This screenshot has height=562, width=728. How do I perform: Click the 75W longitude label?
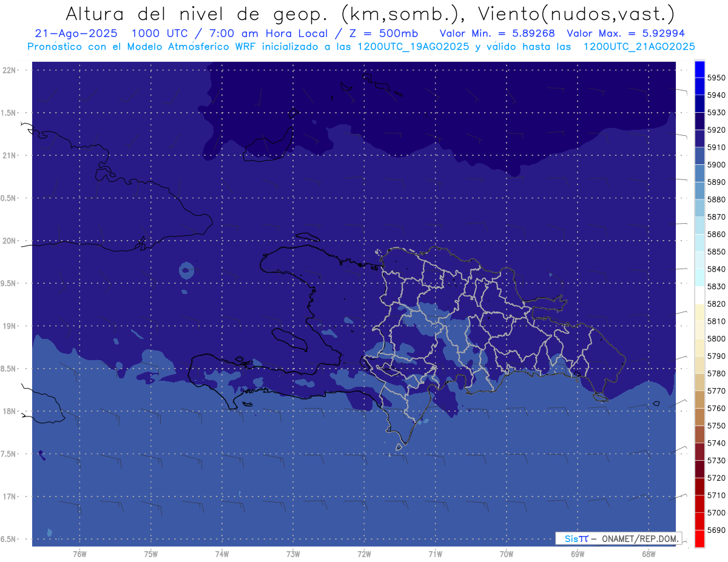pyautogui.click(x=150, y=554)
